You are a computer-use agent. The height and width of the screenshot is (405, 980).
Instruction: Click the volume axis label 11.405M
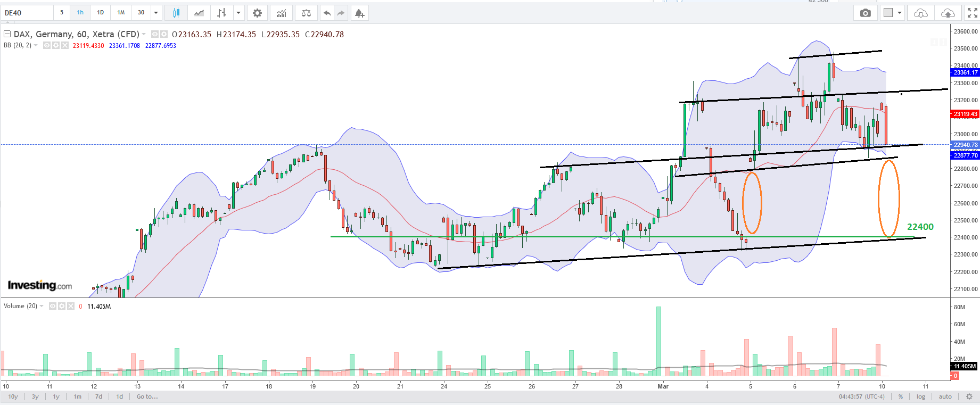click(965, 366)
